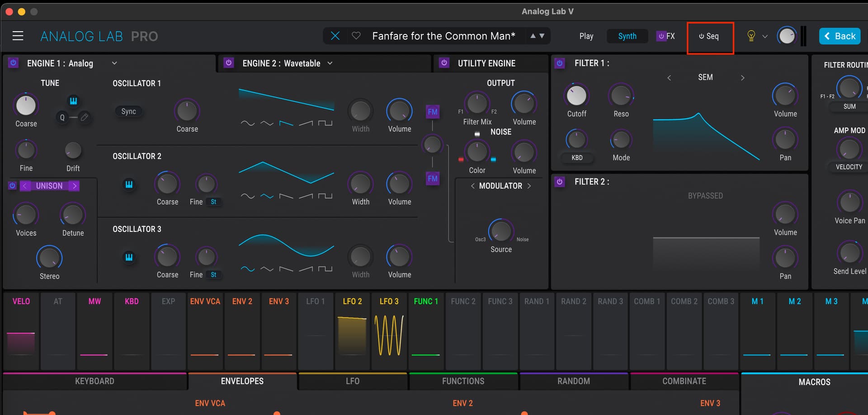
Task: Open Engine 1 Analog type dropdown
Action: click(114, 63)
